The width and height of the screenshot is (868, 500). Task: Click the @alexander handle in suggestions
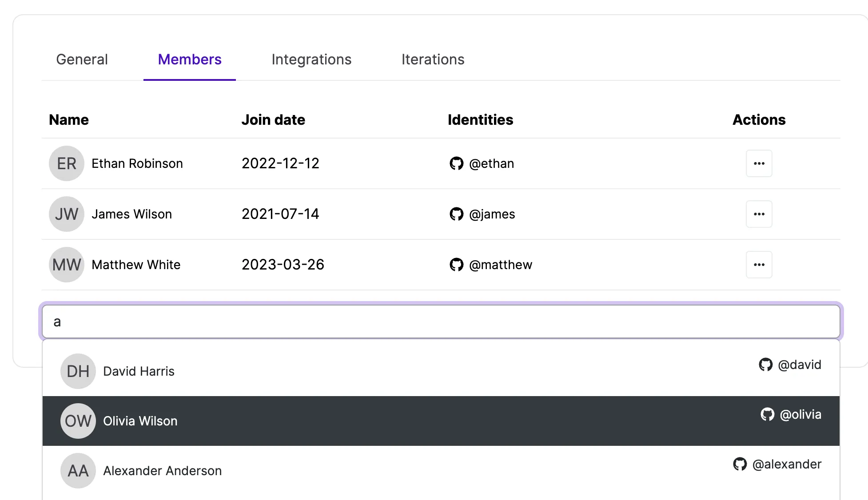click(x=787, y=464)
